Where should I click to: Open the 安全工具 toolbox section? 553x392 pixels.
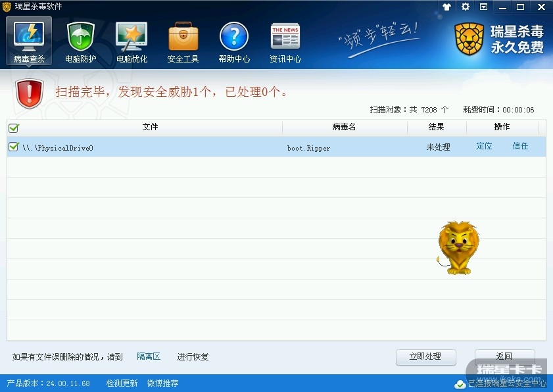[183, 41]
